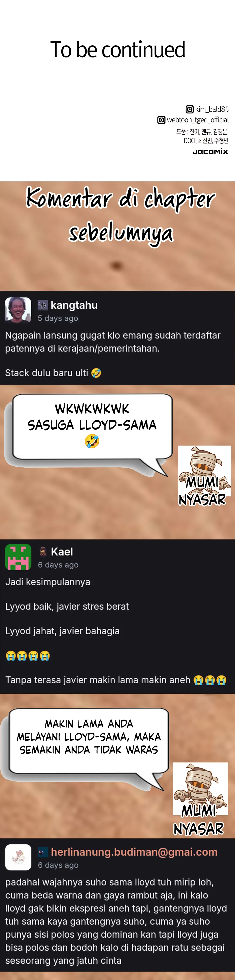Image resolution: width=235 pixels, height=980 pixels.
Task: Click the '5 days ago' timestamp
Action: point(58,318)
